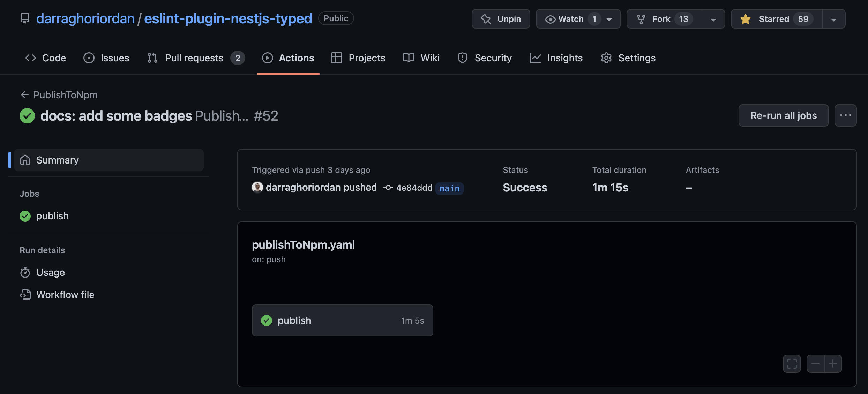Viewport: 868px width, 394px height.
Task: Click the stopwatch icon beside Usage
Action: click(25, 272)
